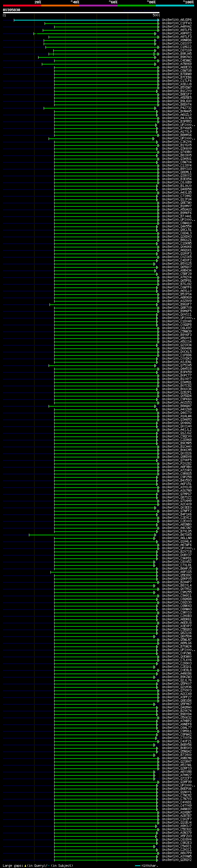The width and height of the screenshot is (197, 868).
Task: Open hit UniRef100_A9PHT2
Action: coord(177,33)
